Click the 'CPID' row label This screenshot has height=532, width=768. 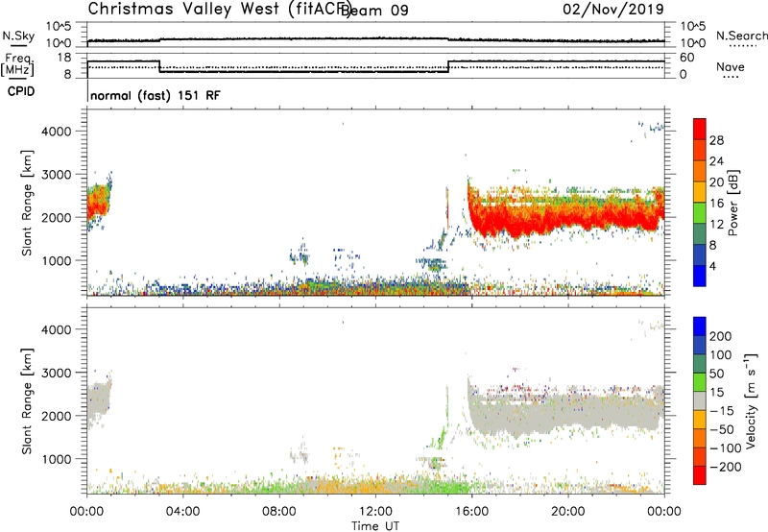tap(21, 91)
